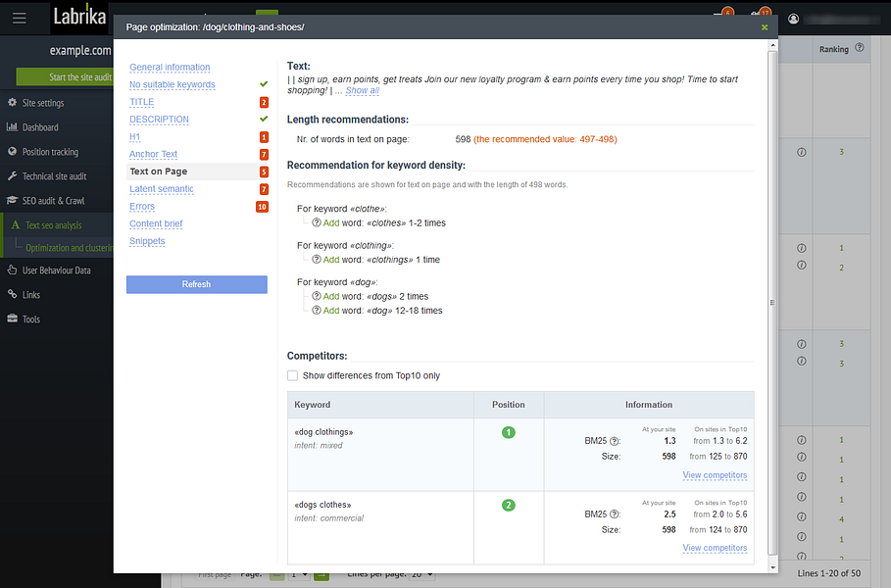Click the Information column header

649,405
